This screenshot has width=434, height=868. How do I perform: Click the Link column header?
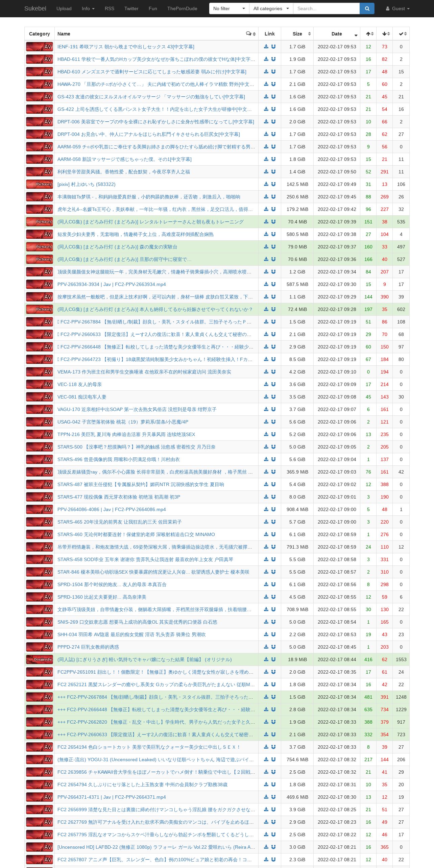pyautogui.click(x=270, y=34)
